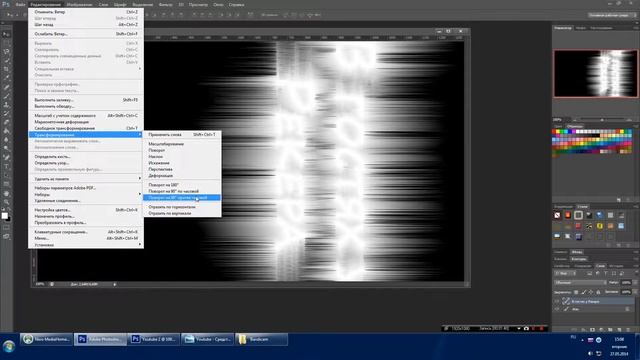Choose 'Отменить: Ветер' in the Edit menu

(x=85, y=12)
